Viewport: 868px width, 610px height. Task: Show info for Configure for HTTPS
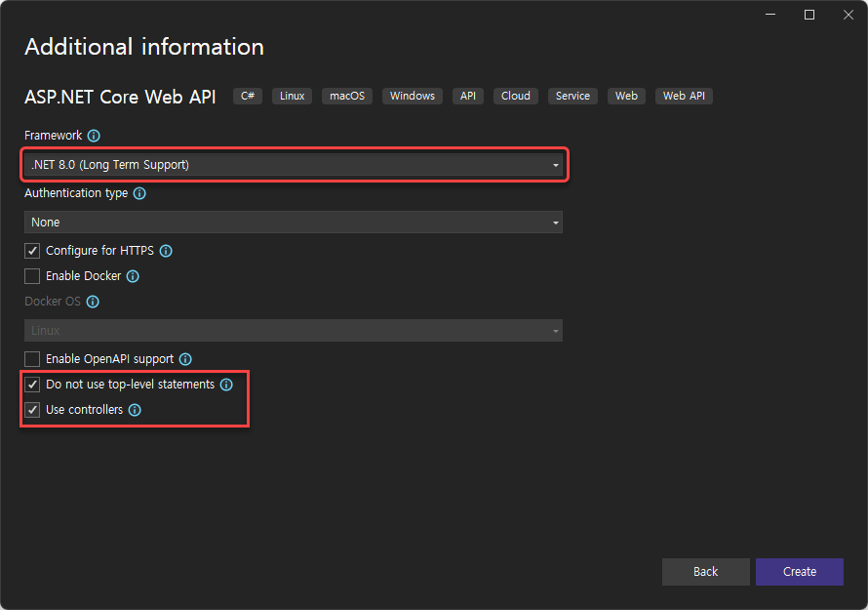166,251
